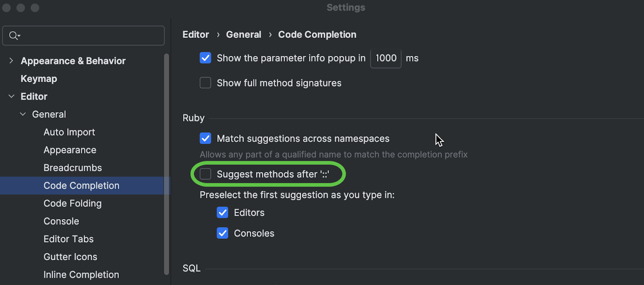
Task: Open Gutter Icons settings
Action: click(70, 257)
